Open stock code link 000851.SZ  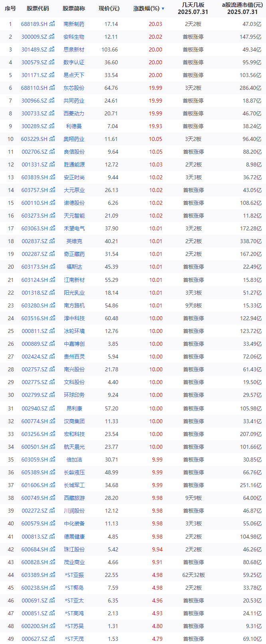tap(34, 613)
